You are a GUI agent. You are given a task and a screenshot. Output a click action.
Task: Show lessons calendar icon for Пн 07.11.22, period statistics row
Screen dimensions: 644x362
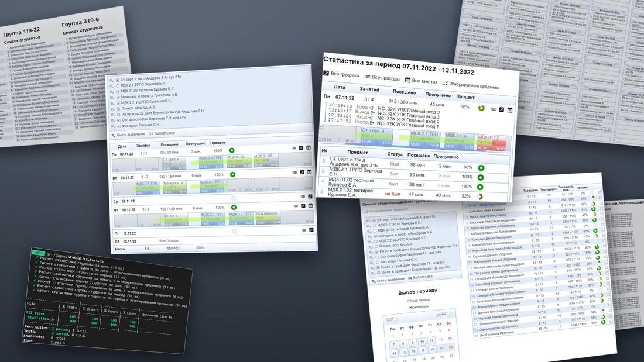[510, 110]
